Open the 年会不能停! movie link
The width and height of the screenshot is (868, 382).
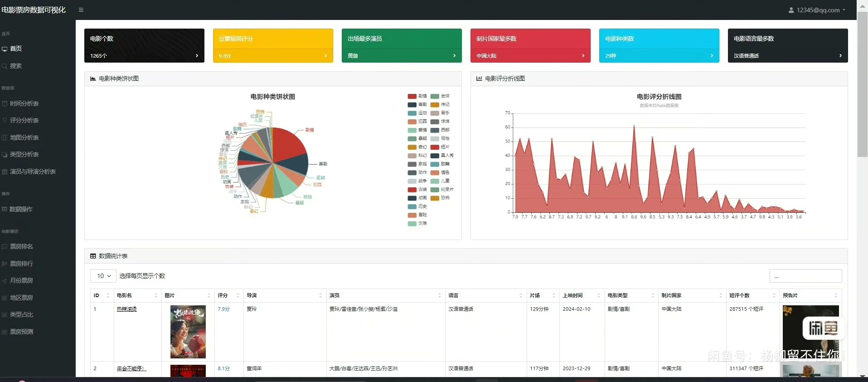[x=131, y=368]
